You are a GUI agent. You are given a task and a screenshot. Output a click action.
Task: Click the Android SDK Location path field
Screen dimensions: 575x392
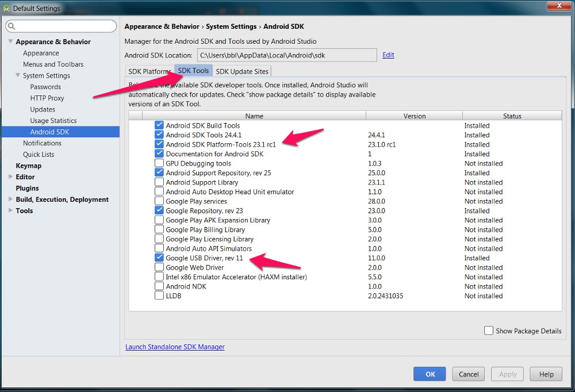(x=287, y=55)
